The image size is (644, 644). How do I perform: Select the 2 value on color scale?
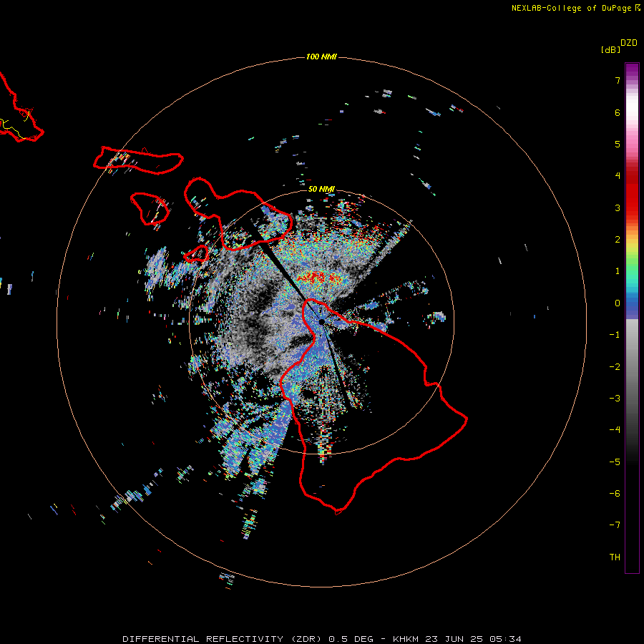pos(618,240)
